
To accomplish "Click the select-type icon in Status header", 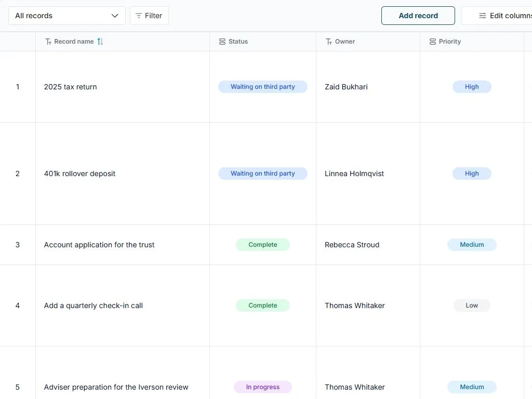I will coord(222,42).
